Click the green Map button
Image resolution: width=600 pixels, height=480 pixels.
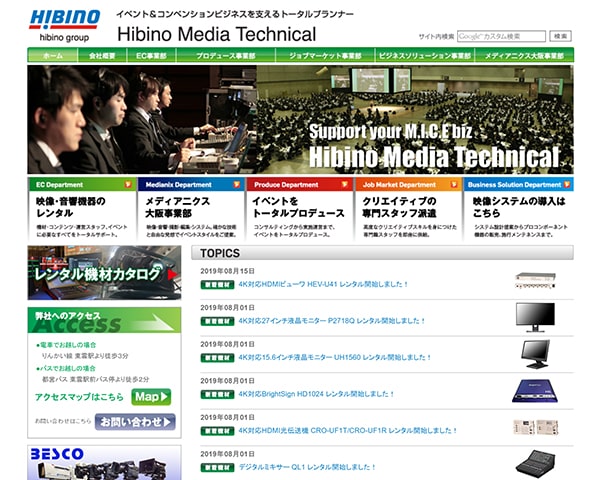pos(151,397)
